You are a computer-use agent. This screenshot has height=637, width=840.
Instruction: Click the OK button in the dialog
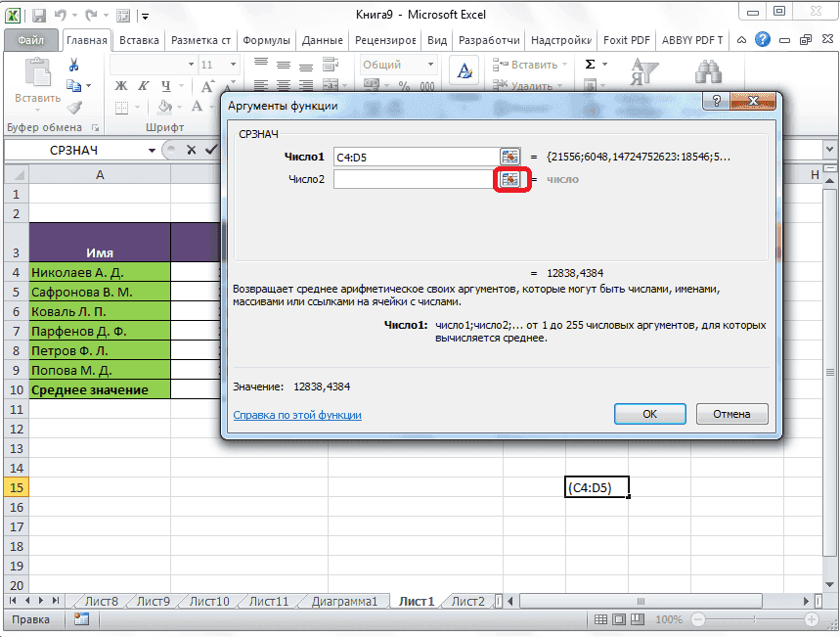(x=649, y=413)
